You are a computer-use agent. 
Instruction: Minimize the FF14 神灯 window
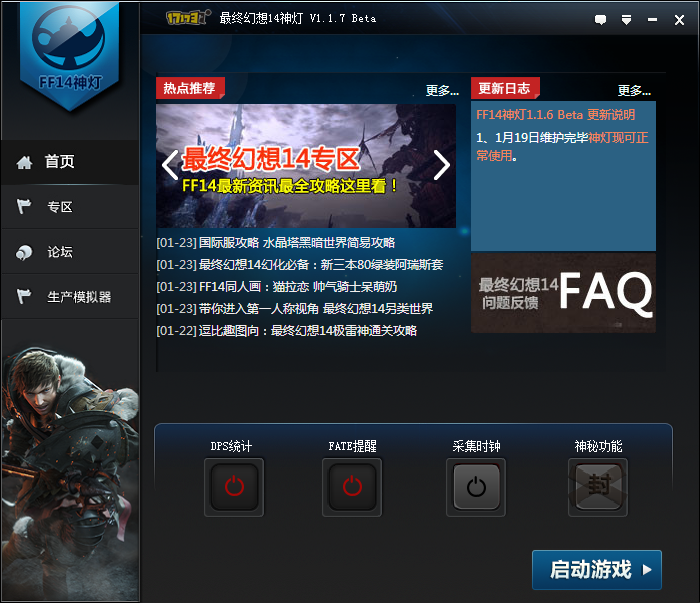pos(652,20)
